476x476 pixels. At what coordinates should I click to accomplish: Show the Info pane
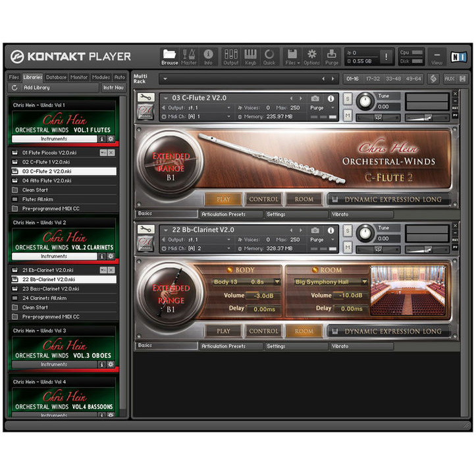click(208, 57)
